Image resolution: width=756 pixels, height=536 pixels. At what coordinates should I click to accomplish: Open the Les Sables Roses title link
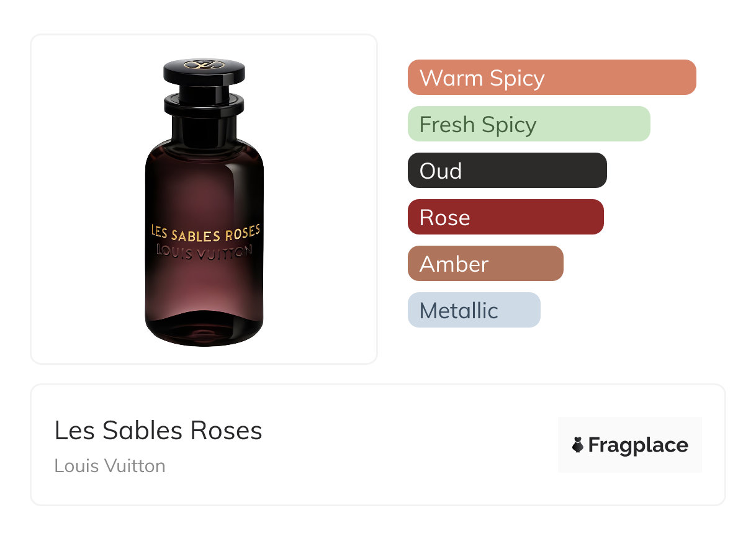(158, 431)
